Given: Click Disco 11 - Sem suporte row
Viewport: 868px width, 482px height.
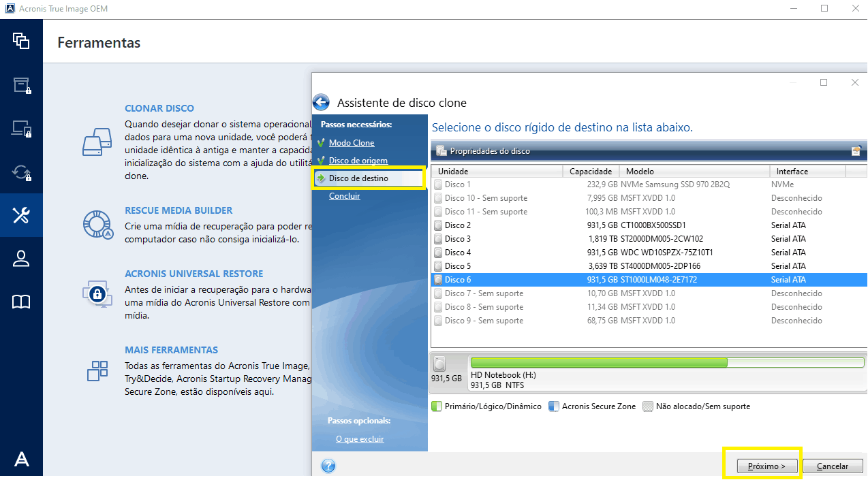Looking at the screenshot, I should pos(649,212).
